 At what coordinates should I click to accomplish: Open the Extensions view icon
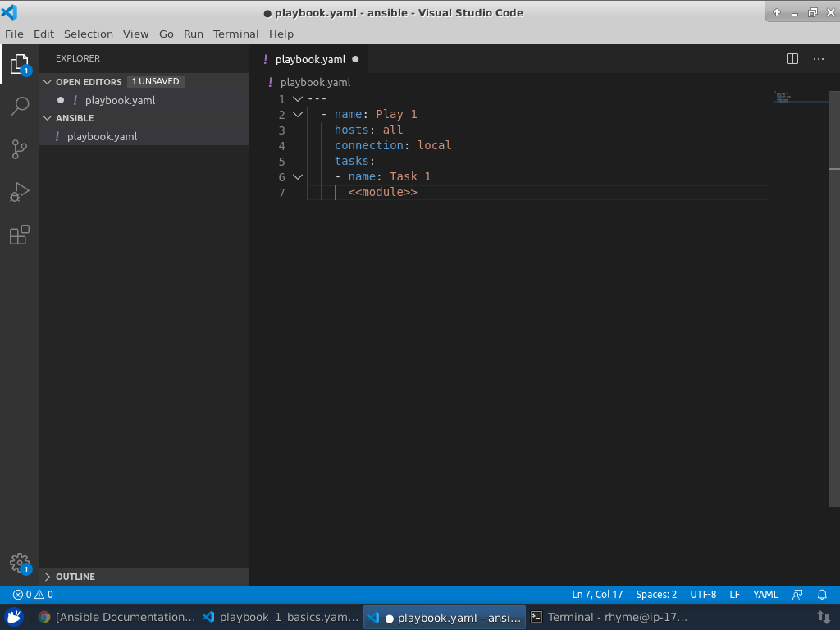pyautogui.click(x=20, y=235)
